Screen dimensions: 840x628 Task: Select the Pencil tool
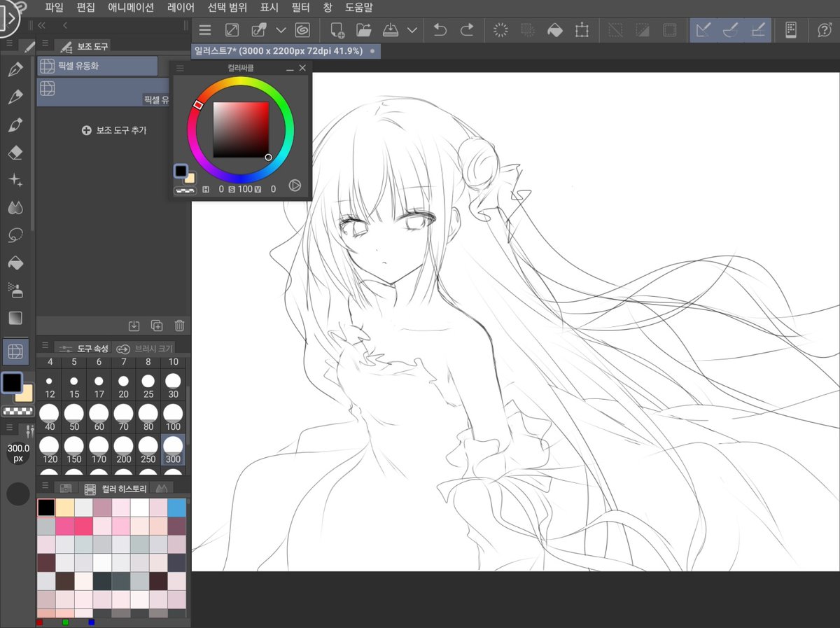click(15, 97)
